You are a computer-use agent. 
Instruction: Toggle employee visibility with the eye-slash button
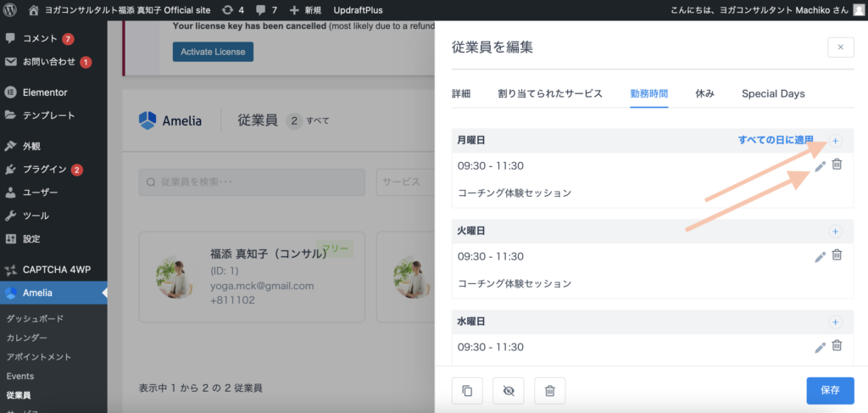click(x=509, y=390)
